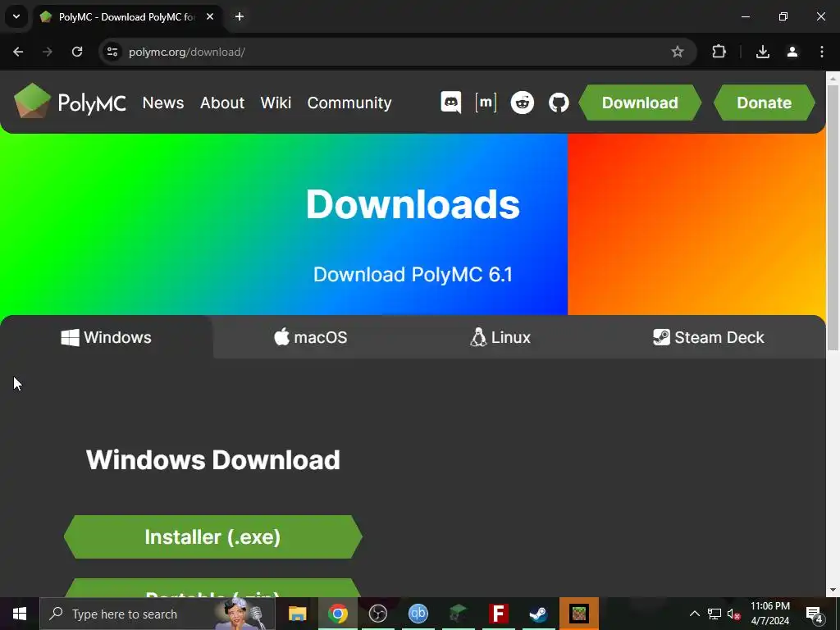Open the Reddit icon link

click(x=523, y=103)
